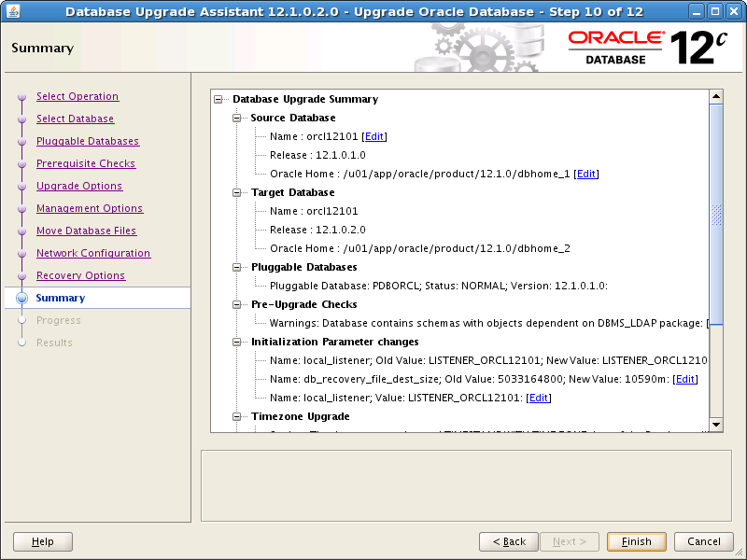Open Recovery Options step

tap(81, 275)
